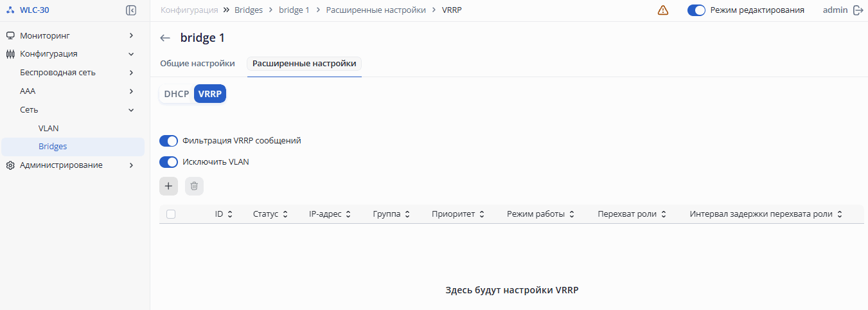This screenshot has width=868, height=310.
Task: Click the trash delete icon
Action: pos(194,187)
